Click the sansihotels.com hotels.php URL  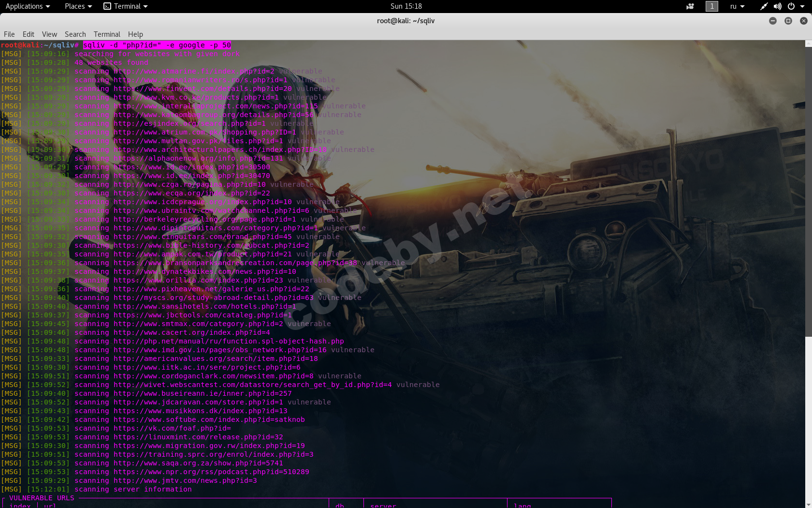[205, 306]
